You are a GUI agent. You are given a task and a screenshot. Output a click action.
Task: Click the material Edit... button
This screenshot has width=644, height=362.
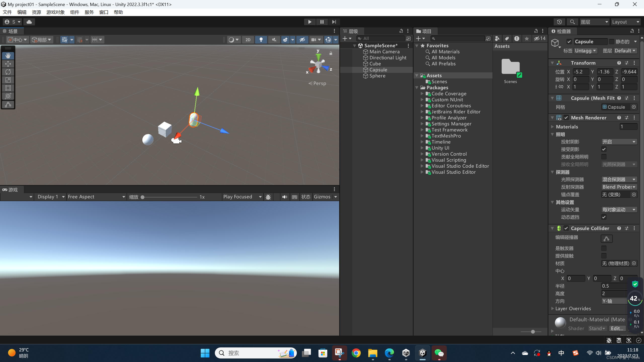617,328
